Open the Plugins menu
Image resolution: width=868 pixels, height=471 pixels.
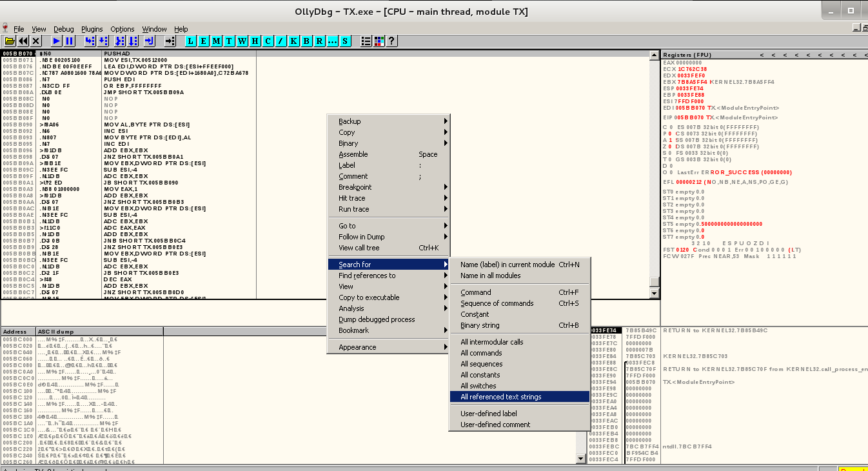92,29
